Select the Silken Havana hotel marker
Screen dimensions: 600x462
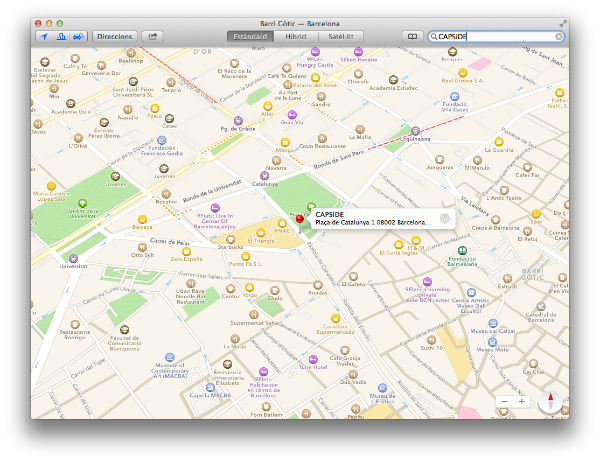tap(358, 51)
